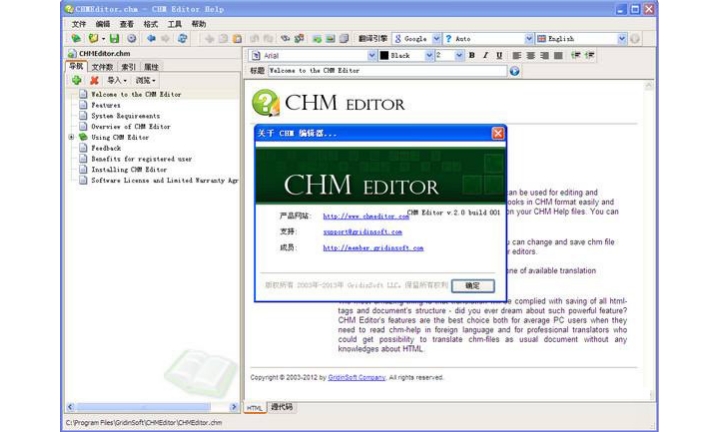Click the save floppy disk icon
Image resolution: width=720 pixels, height=432 pixels.
click(115, 38)
